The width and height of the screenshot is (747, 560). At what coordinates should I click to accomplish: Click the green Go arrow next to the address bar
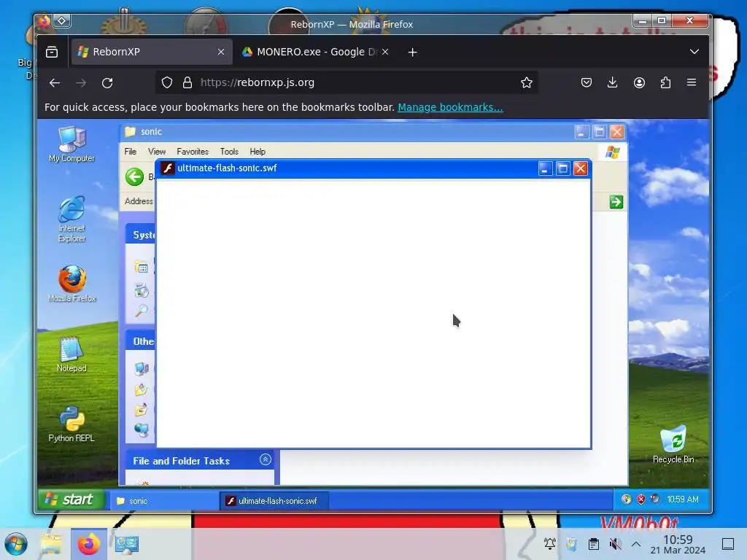(616, 202)
